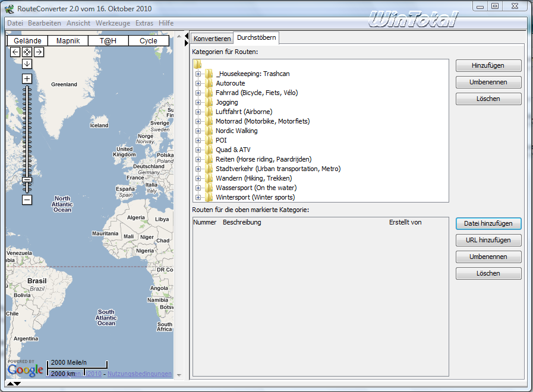The image size is (533, 392).
Task: Pan the map right with arrow
Action: [39, 52]
